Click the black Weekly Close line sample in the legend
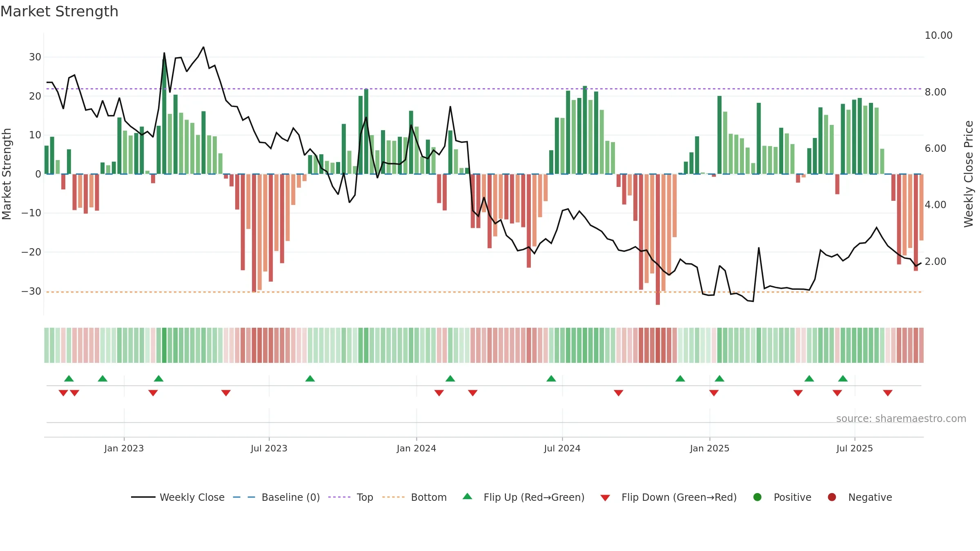The height and width of the screenshot is (551, 980). pos(143,497)
